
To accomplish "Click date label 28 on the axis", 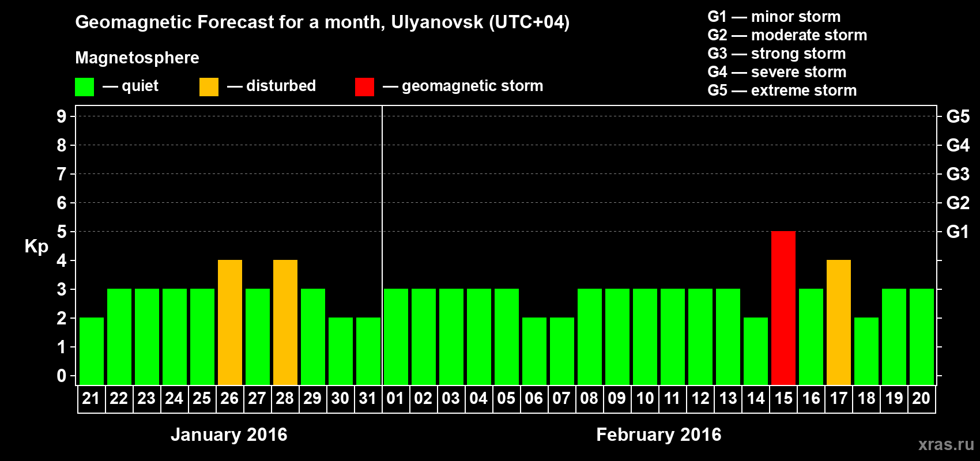I will click(285, 398).
